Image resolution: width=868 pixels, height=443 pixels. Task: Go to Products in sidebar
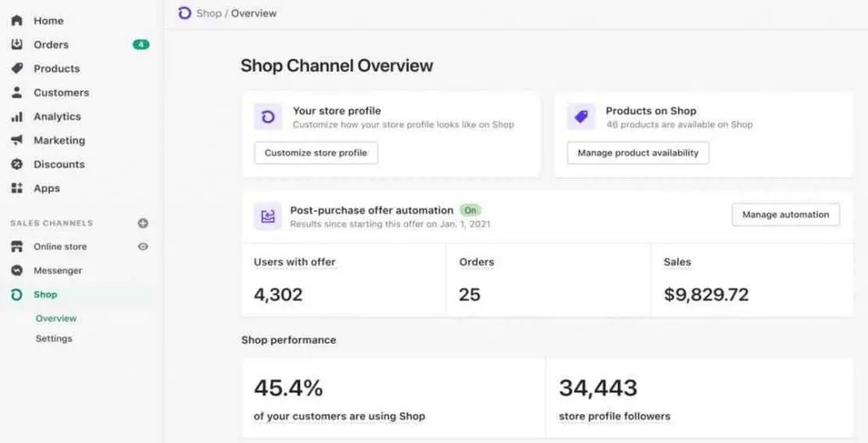coord(57,69)
